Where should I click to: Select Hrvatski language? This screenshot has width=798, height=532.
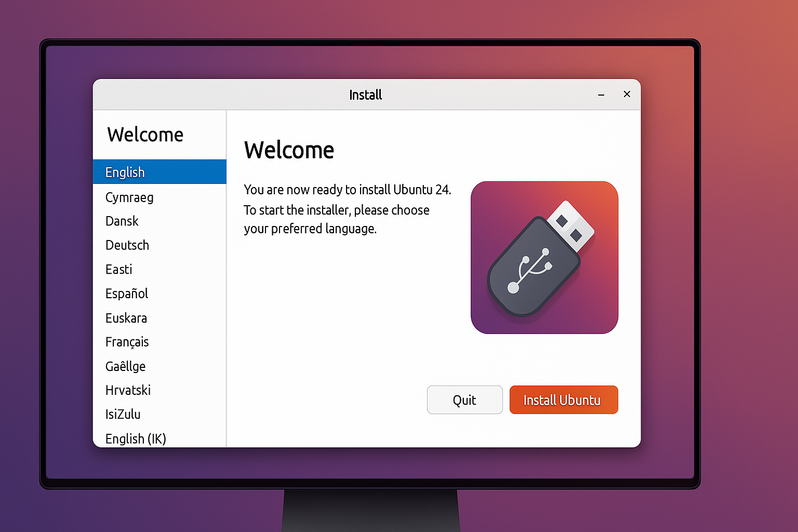pyautogui.click(x=159, y=390)
